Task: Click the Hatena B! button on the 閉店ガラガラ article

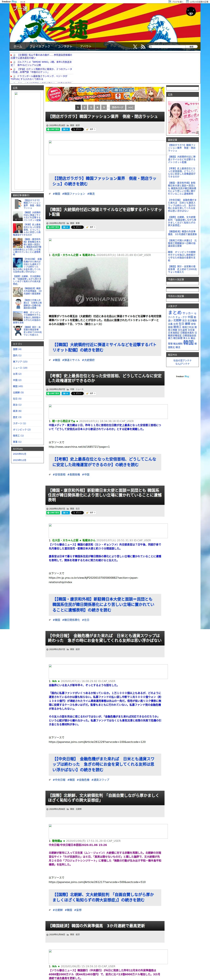Action: [x=66, y=129]
